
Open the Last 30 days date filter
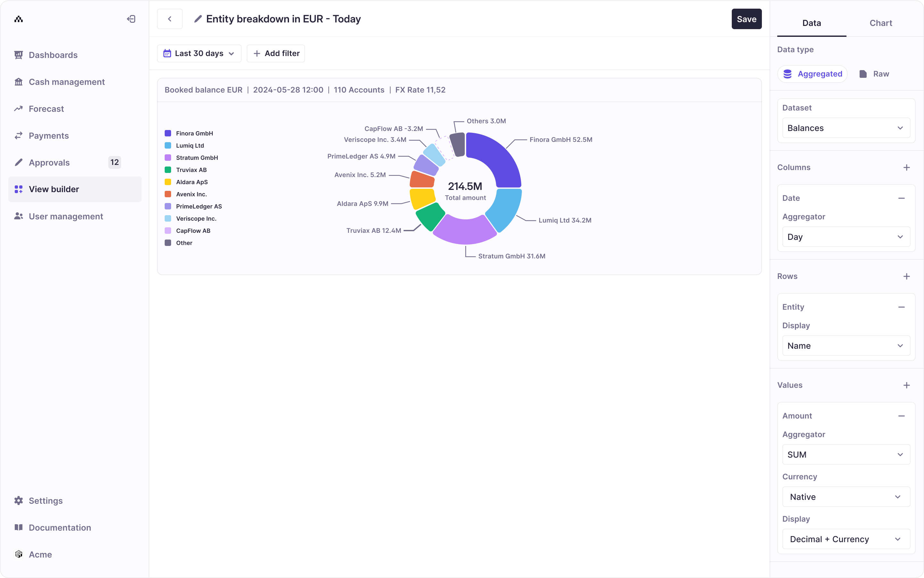(x=199, y=53)
